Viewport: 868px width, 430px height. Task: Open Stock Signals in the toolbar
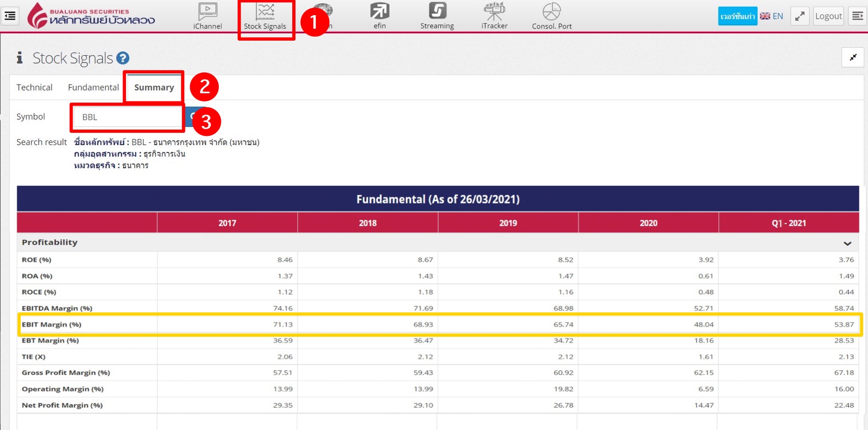265,17
